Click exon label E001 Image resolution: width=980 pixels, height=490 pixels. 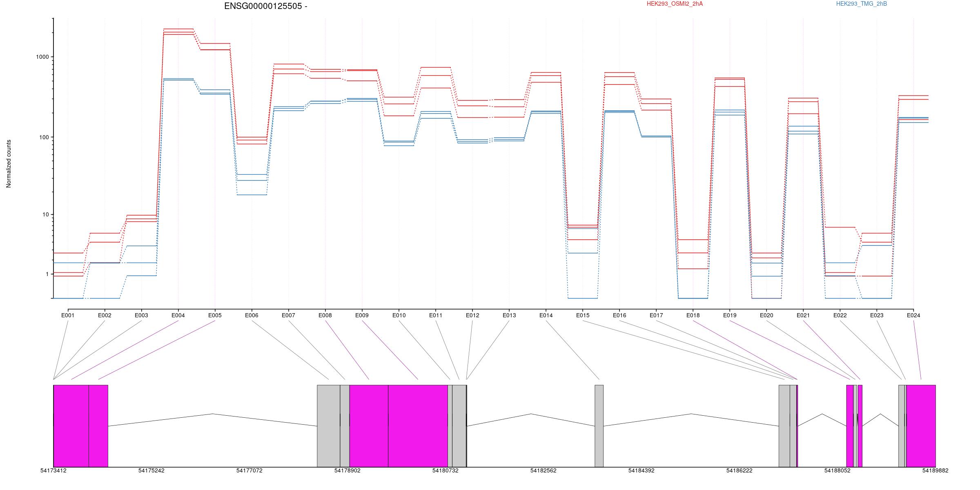(x=68, y=315)
